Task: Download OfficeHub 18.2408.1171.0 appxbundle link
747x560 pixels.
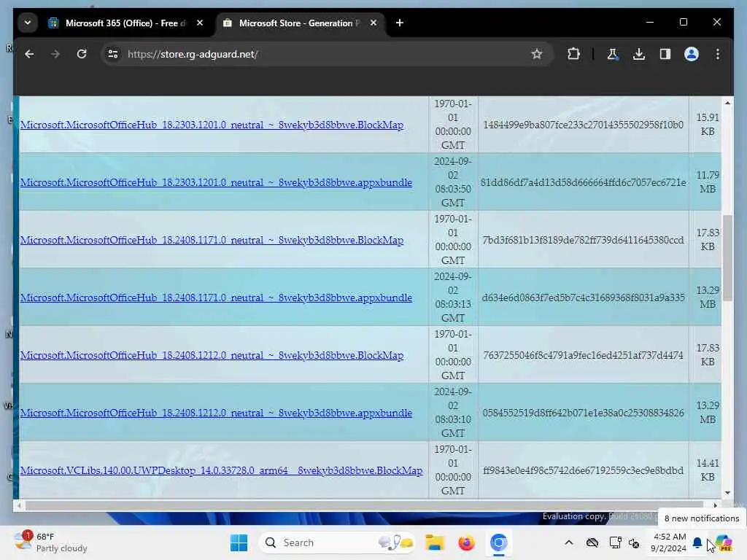Action: point(216,297)
